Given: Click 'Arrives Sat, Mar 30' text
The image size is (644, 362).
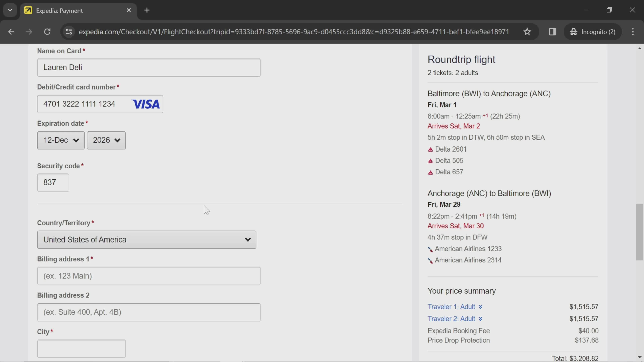Looking at the screenshot, I should click(x=455, y=226).
